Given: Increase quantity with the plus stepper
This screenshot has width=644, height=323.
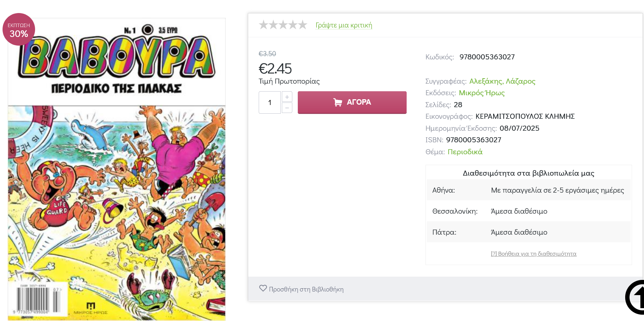Looking at the screenshot, I should click(287, 97).
